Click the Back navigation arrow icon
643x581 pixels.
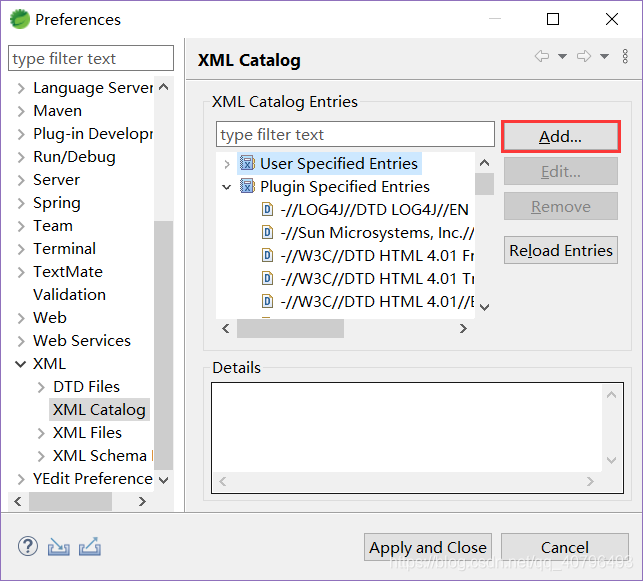(x=542, y=57)
